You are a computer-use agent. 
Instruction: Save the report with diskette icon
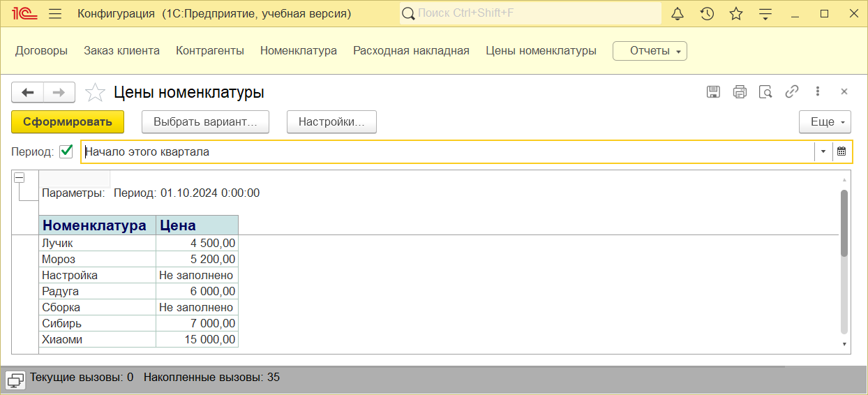(713, 91)
